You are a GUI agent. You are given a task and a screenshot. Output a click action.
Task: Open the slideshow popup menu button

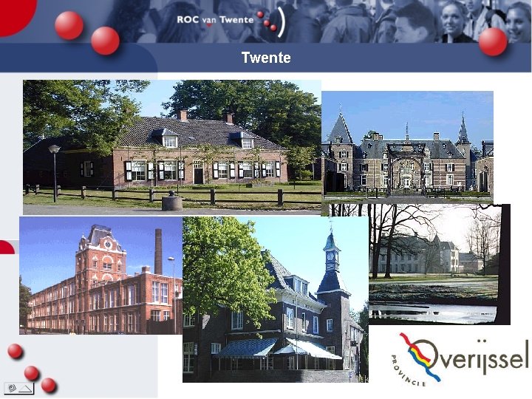coord(19,388)
